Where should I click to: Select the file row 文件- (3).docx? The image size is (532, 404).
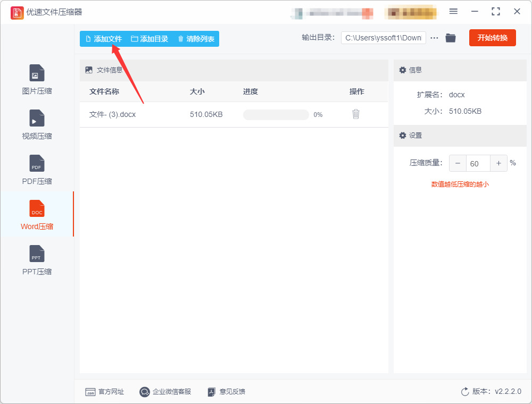[234, 115]
